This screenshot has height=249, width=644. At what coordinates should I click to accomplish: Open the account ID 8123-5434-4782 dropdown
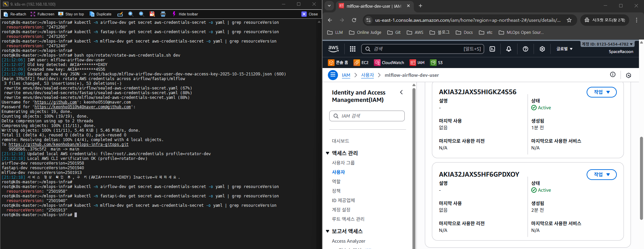[x=607, y=44]
